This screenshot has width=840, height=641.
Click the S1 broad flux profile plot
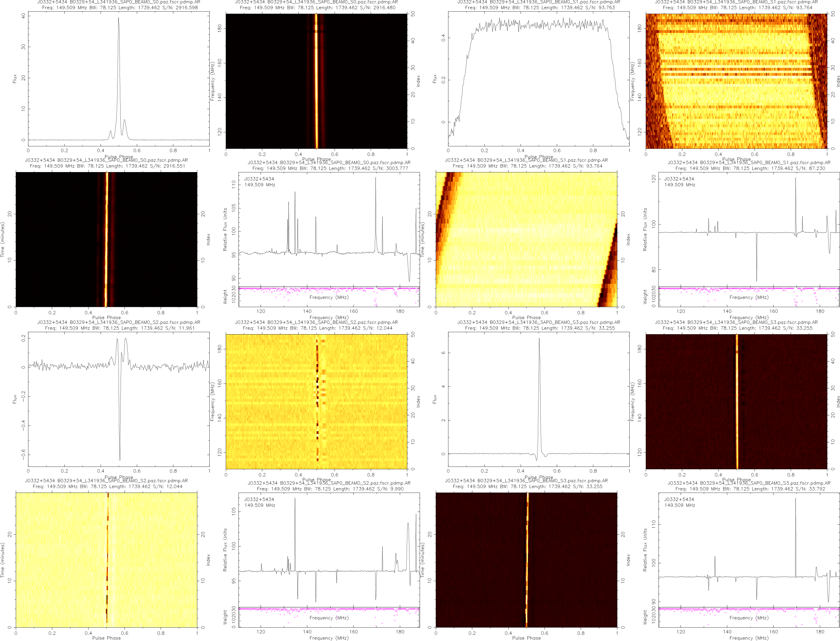[539, 78]
